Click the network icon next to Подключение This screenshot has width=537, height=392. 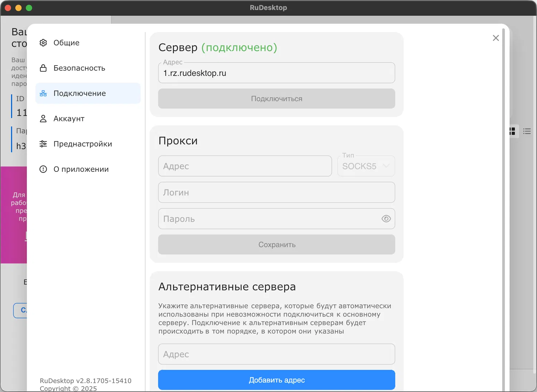[43, 93]
